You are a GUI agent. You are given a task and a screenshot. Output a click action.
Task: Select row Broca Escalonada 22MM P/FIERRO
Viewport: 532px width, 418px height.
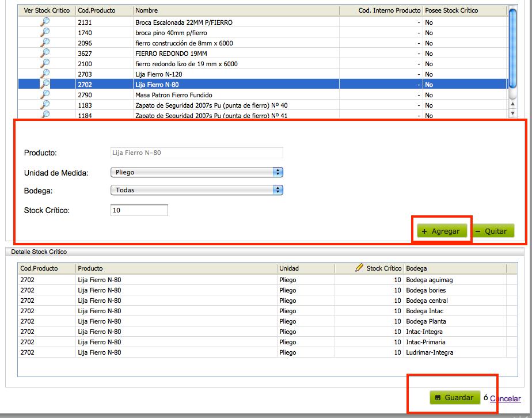[263, 22]
